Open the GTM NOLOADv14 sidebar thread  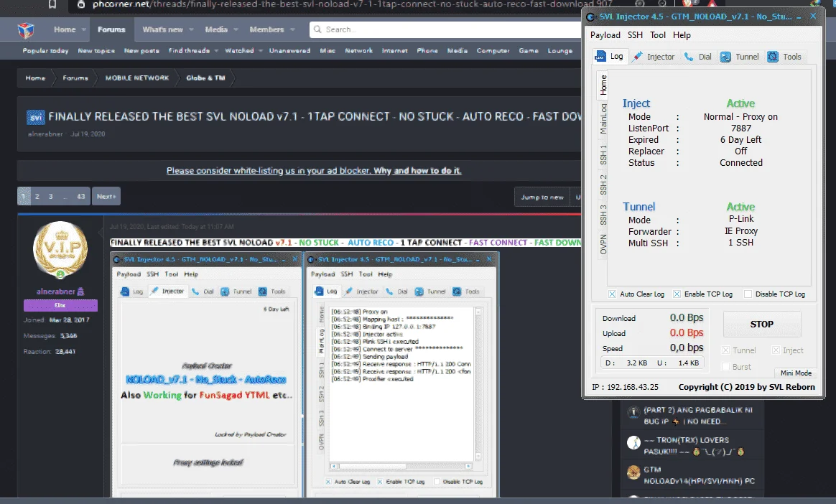698,475
